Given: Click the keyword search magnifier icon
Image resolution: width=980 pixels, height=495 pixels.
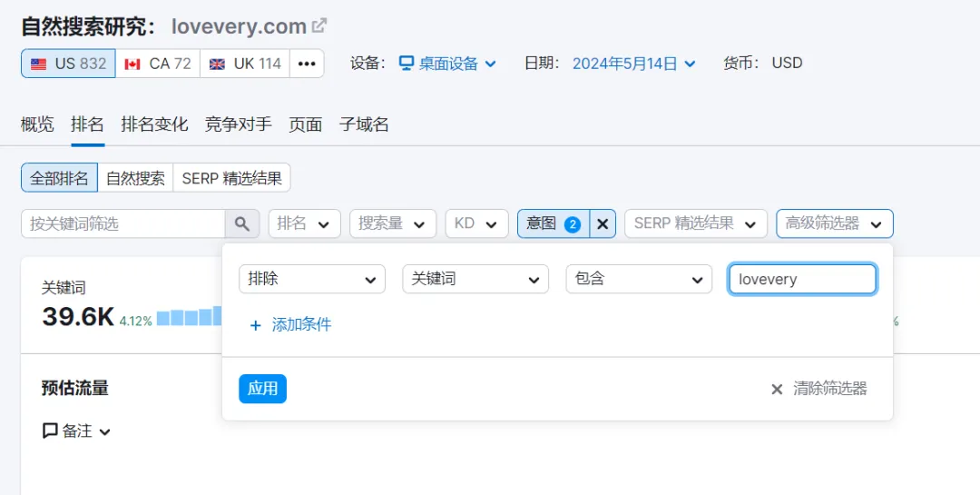Looking at the screenshot, I should click(x=242, y=223).
